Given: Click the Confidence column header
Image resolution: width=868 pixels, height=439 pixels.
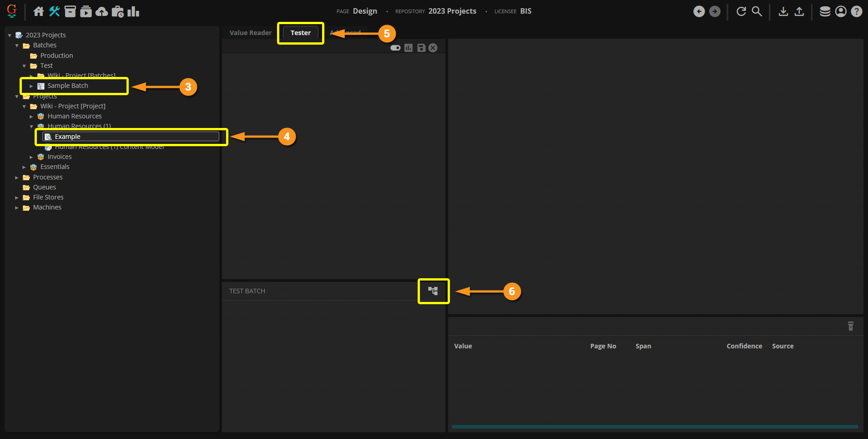Looking at the screenshot, I should click(x=744, y=346).
